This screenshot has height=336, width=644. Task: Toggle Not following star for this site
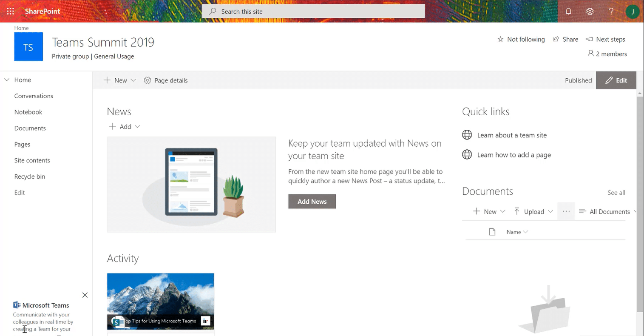tap(500, 39)
